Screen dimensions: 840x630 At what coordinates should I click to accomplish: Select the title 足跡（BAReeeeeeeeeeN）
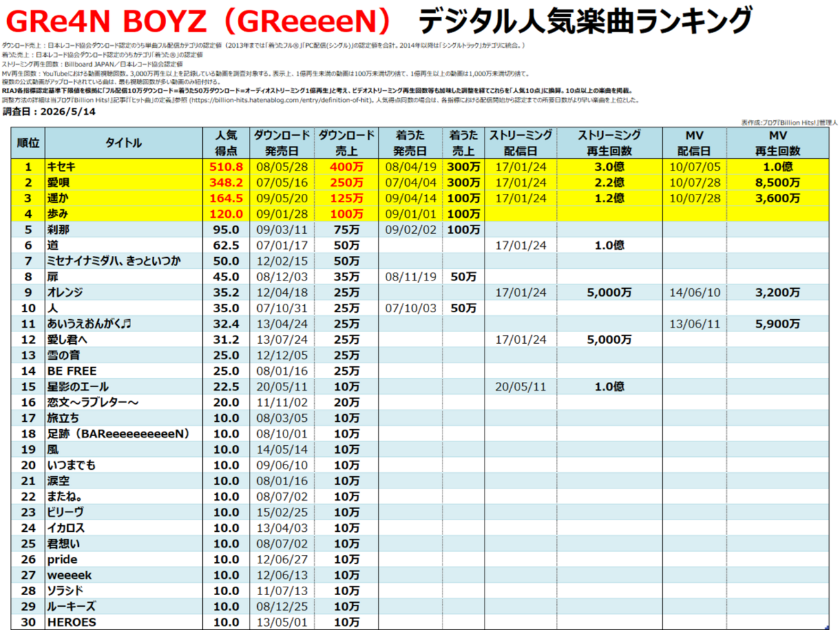point(118,434)
